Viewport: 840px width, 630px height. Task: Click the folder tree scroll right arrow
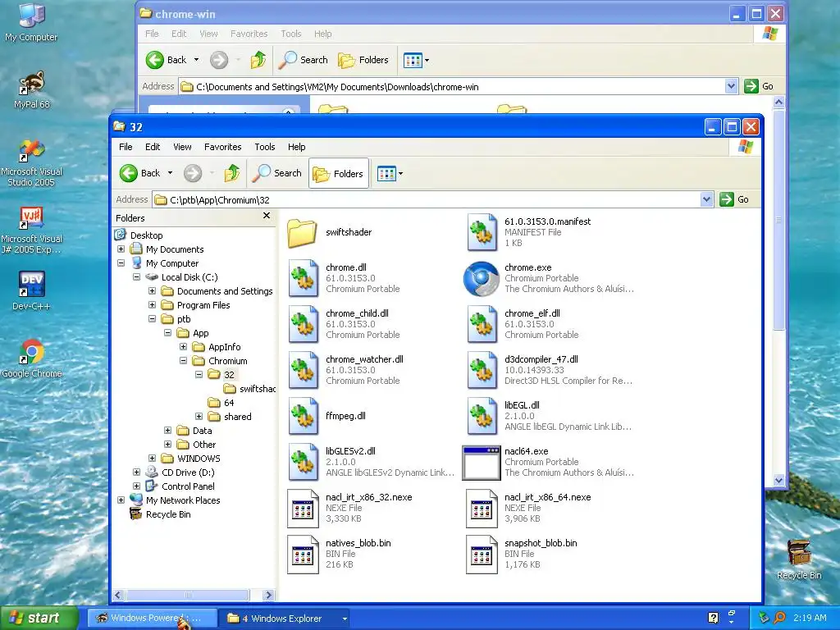pyautogui.click(x=268, y=595)
